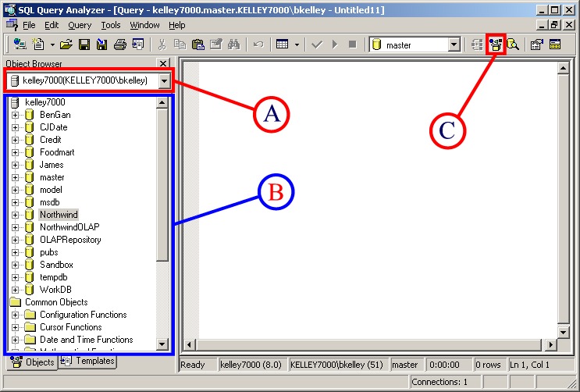
Task: Click the Show Results Pane icon
Action: (555, 45)
